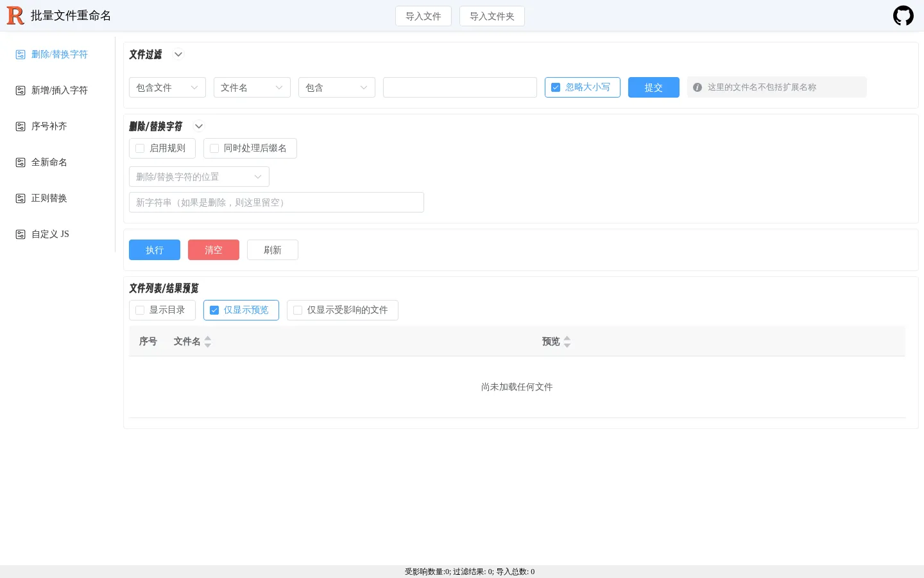924x578 pixels.
Task: Click the 正则替换 sidebar icon
Action: pos(21,198)
